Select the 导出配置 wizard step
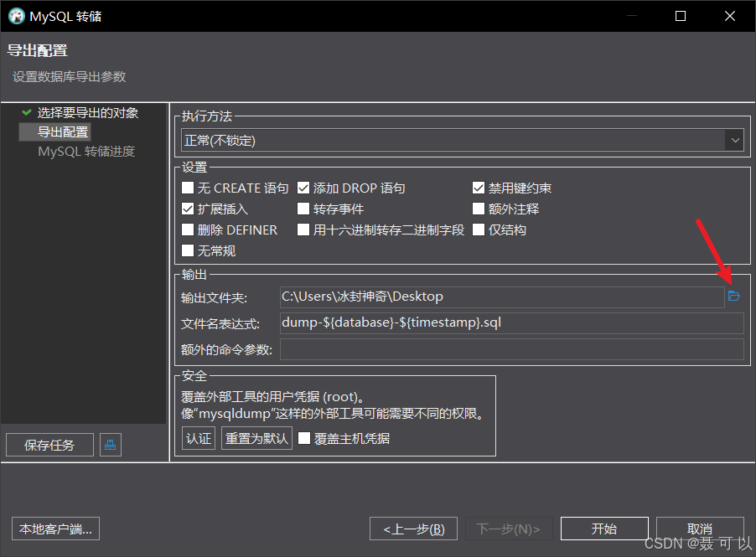 tap(63, 132)
